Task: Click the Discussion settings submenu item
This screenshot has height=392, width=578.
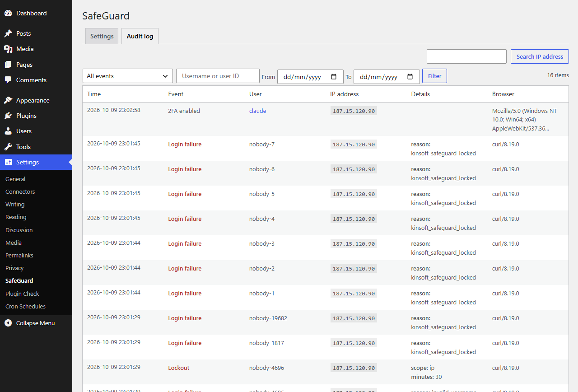Action: 19,230
